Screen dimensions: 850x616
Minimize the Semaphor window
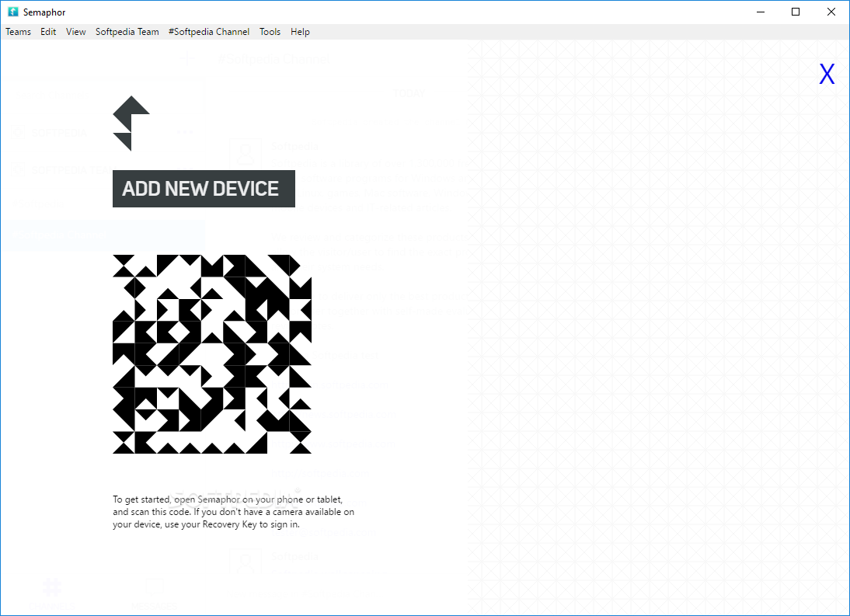coord(761,12)
